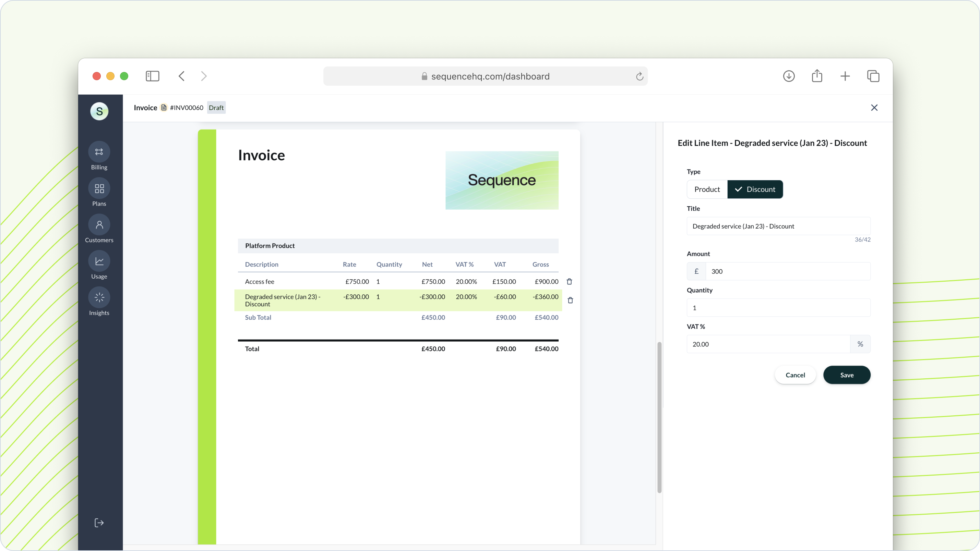This screenshot has height=551, width=980.
Task: Open the Usage analytics view
Action: pyautogui.click(x=99, y=267)
